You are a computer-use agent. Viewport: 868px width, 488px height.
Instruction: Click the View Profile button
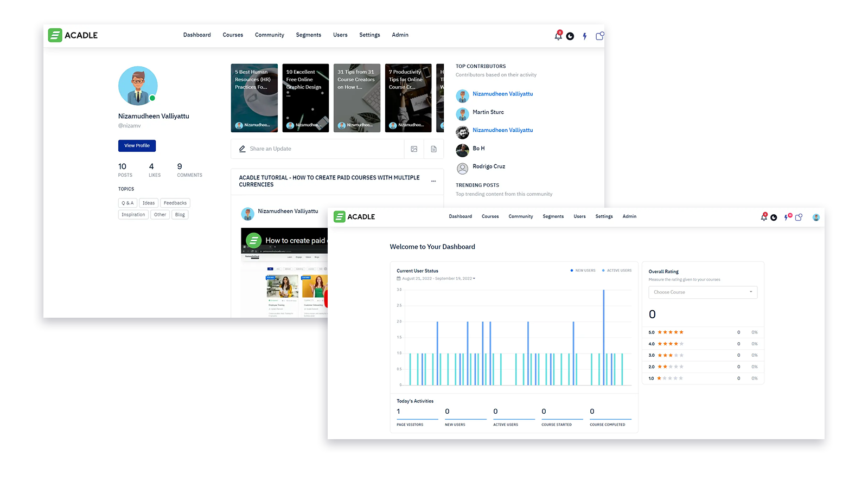coord(137,146)
